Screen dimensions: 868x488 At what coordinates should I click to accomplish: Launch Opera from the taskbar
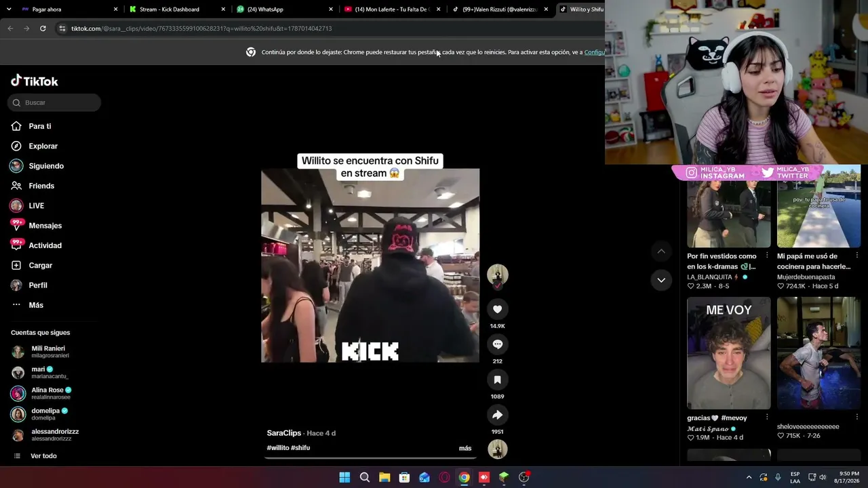click(444, 477)
